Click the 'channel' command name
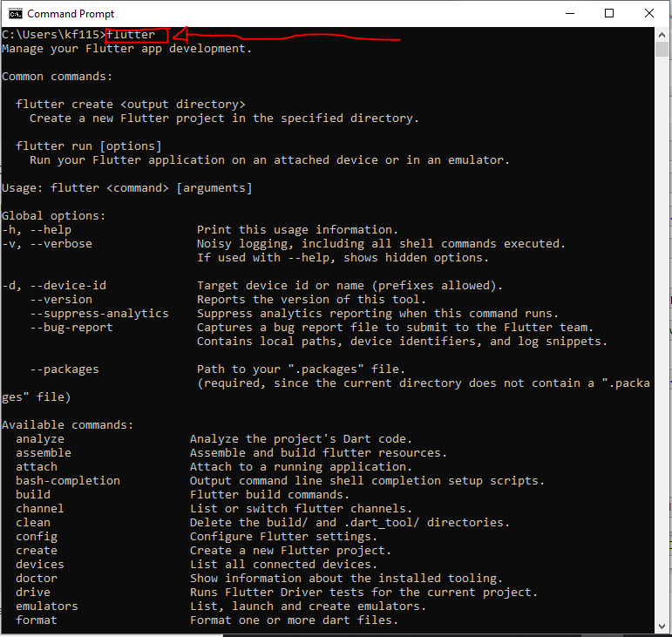 click(40, 509)
